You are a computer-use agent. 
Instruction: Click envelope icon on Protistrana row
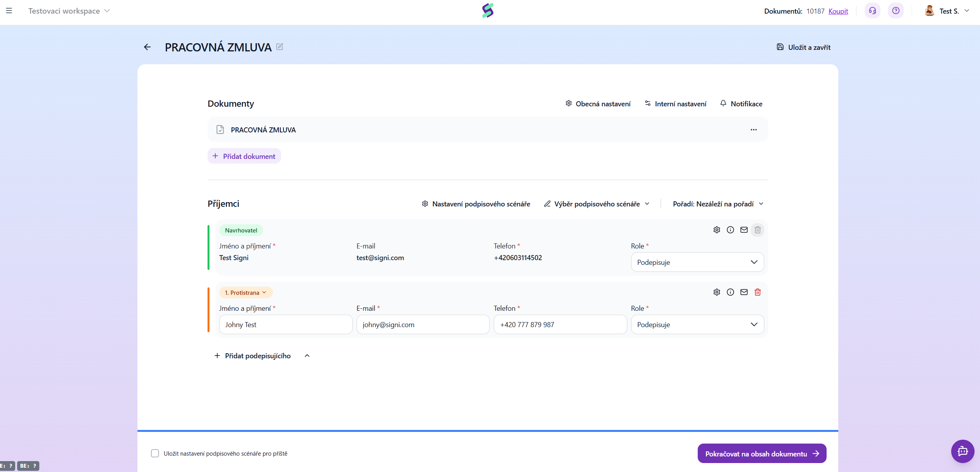[744, 292]
